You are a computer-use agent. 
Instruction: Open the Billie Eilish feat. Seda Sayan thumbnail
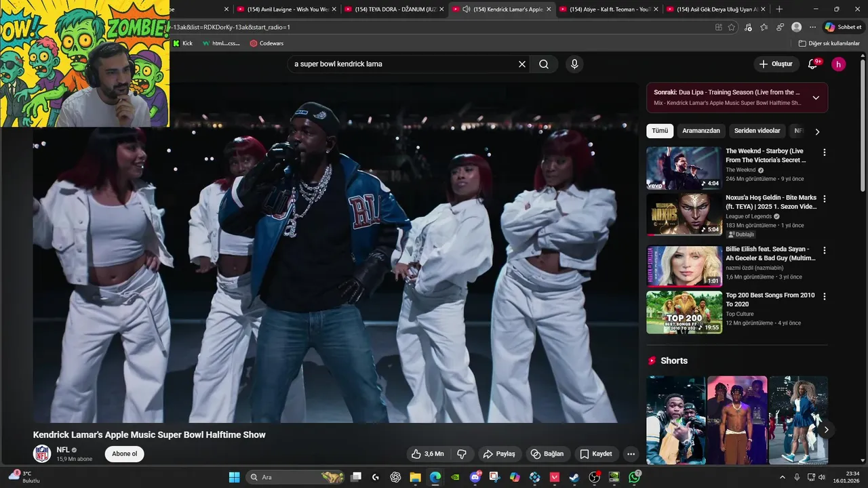click(x=684, y=266)
